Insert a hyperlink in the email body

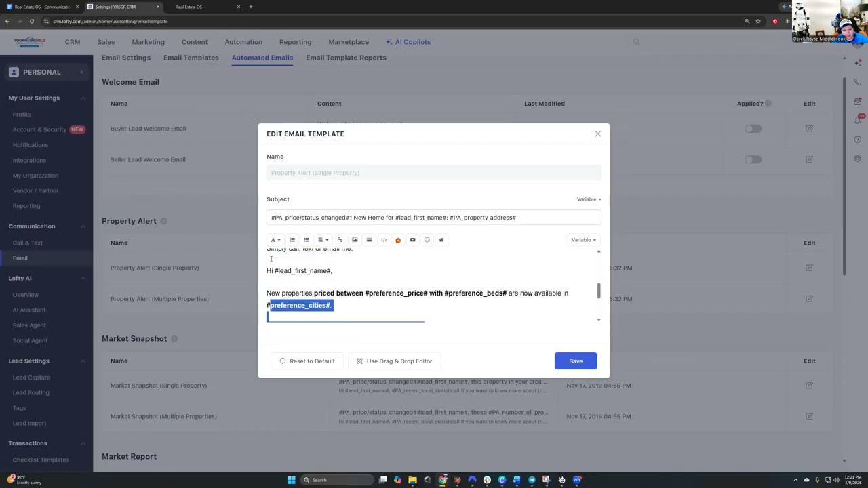[340, 240]
